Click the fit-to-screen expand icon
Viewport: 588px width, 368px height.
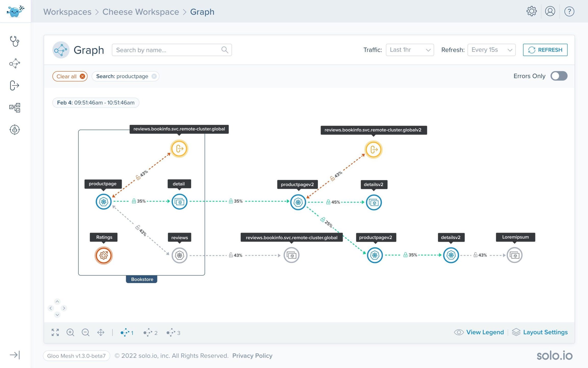click(55, 332)
